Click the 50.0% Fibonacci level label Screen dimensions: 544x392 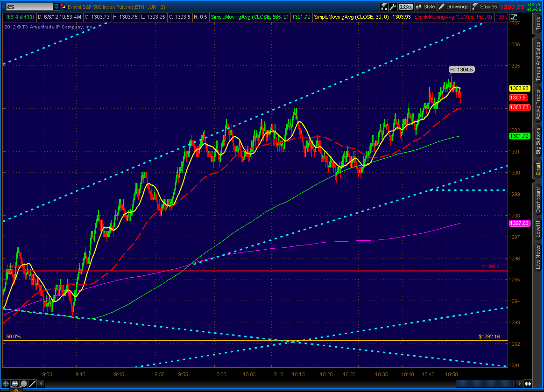(x=14, y=336)
